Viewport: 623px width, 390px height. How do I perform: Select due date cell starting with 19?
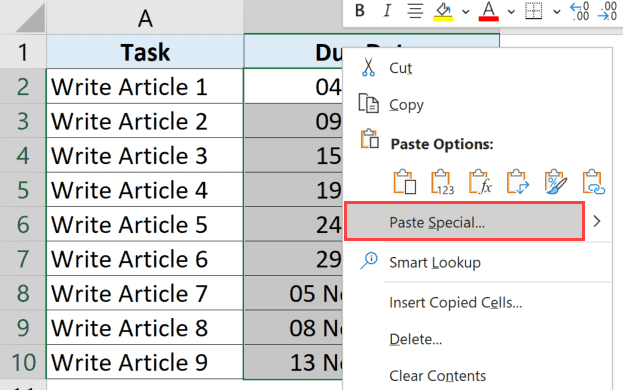pos(293,189)
